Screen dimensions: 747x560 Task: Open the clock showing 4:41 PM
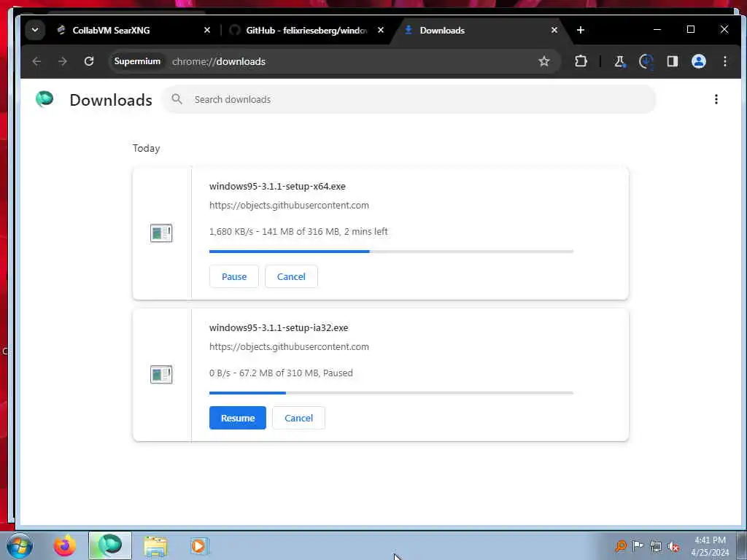[710, 546]
